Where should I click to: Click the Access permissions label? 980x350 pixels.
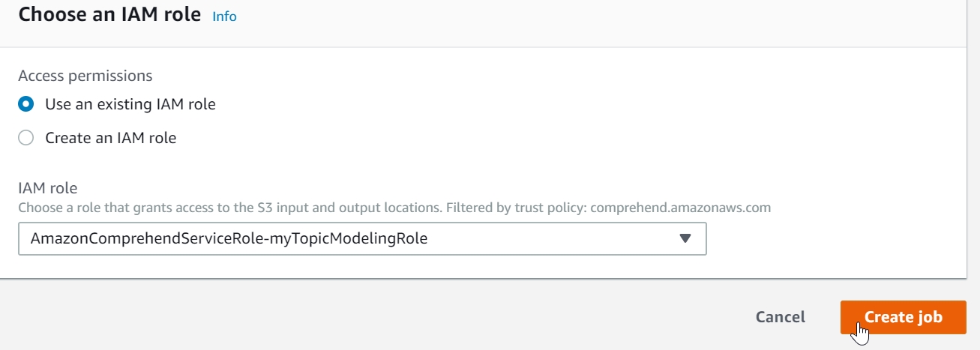pos(85,76)
